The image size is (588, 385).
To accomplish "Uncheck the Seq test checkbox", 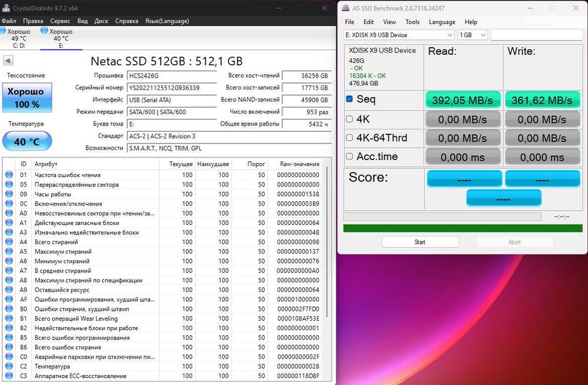I will [349, 99].
